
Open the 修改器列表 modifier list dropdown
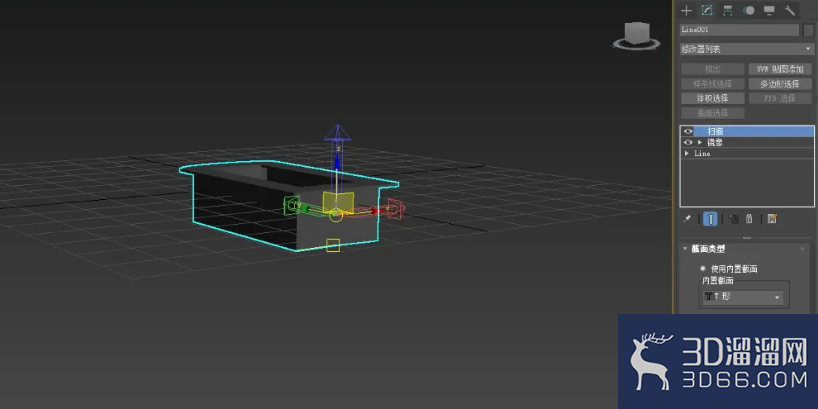pyautogui.click(x=746, y=49)
